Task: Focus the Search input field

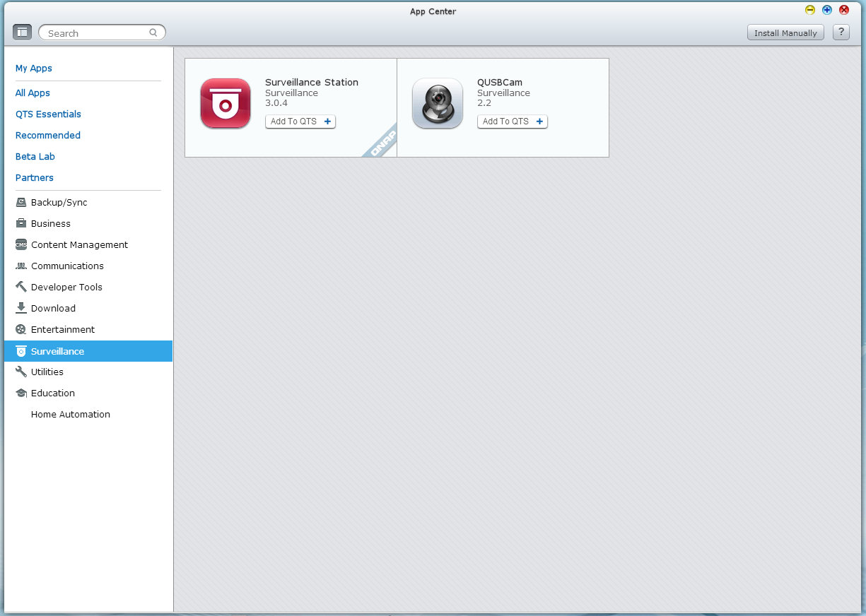Action: (98, 33)
